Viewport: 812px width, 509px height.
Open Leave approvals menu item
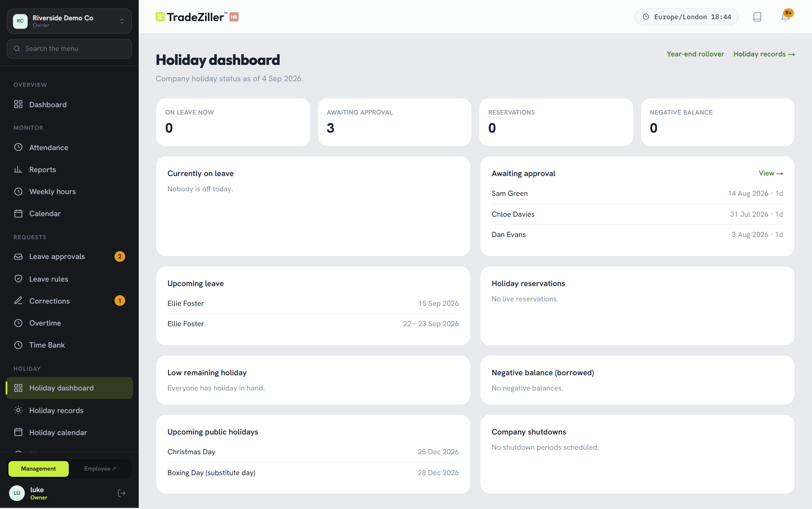[x=69, y=256]
